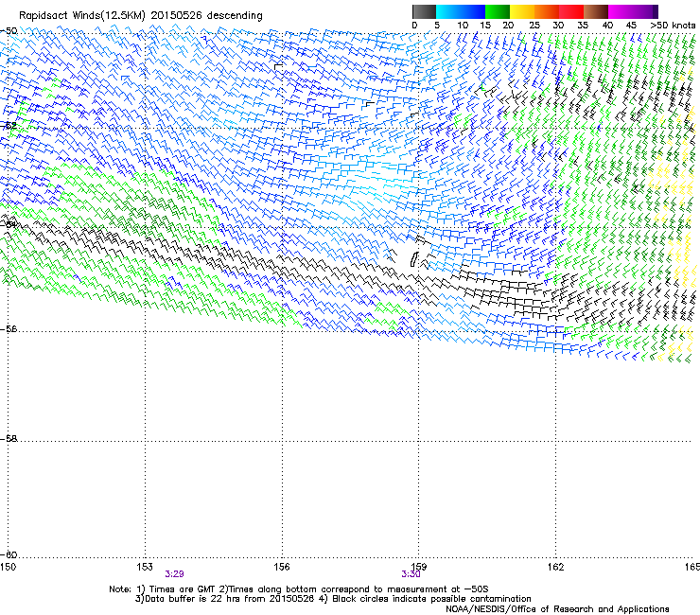Click the legend tick label '25'

(534, 25)
